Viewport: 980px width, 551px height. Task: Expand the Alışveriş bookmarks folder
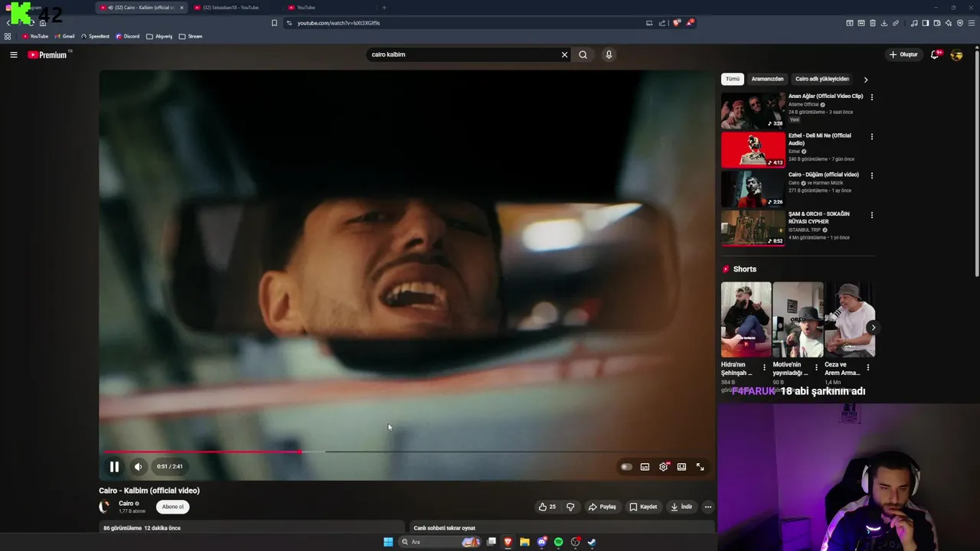click(160, 36)
